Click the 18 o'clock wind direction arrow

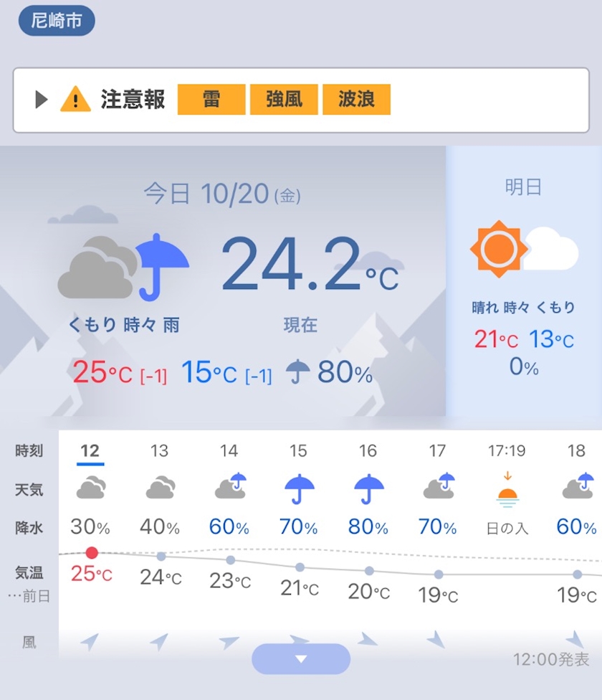(x=576, y=639)
